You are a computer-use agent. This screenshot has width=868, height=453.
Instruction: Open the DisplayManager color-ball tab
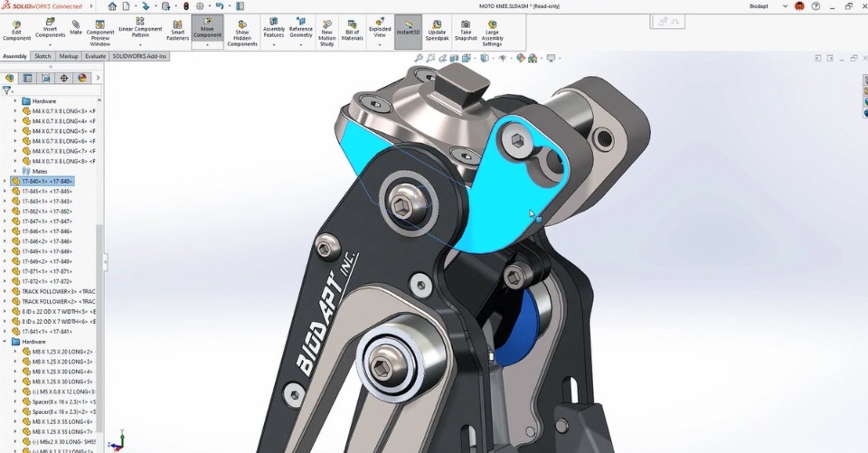[x=82, y=78]
